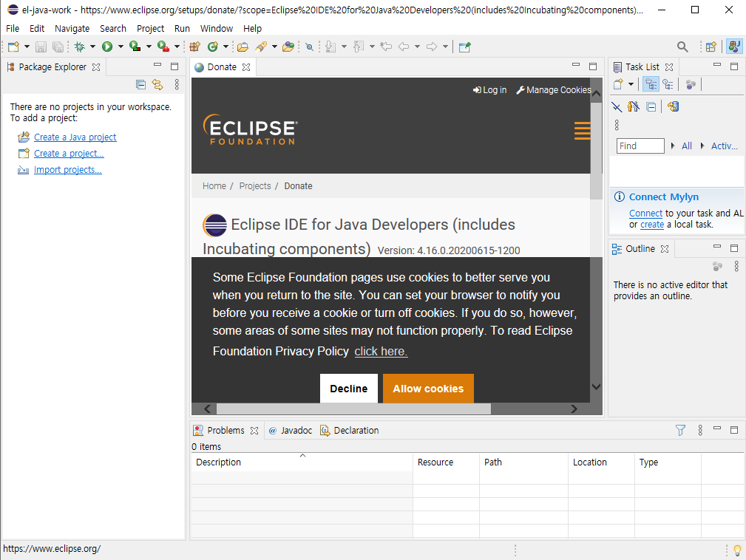The width and height of the screenshot is (746, 560).
Task: Click Description column header in Problems
Action: click(x=302, y=462)
